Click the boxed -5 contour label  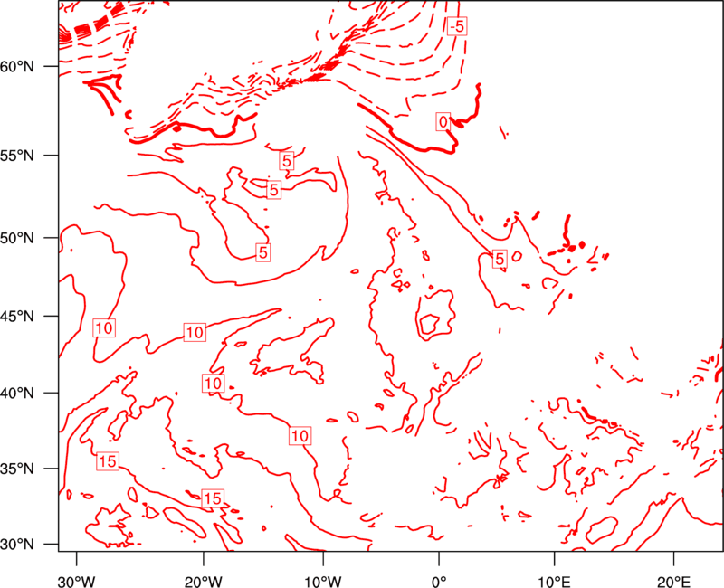457,26
